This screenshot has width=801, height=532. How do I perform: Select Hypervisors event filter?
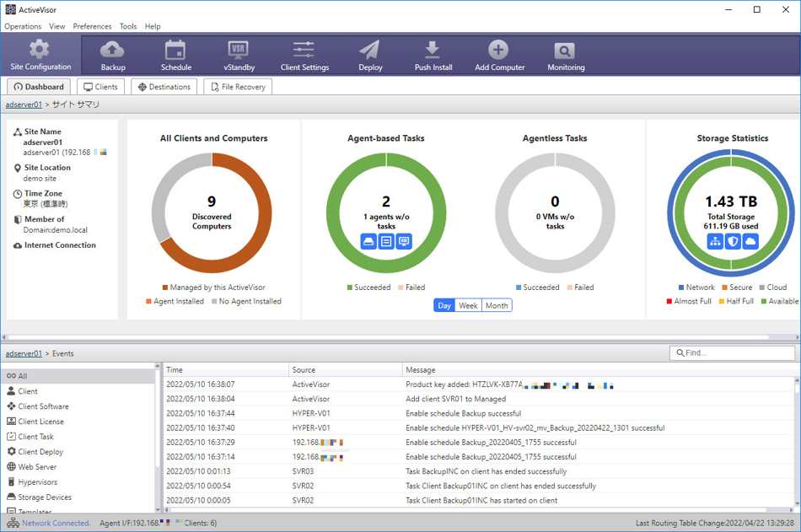pos(78,482)
